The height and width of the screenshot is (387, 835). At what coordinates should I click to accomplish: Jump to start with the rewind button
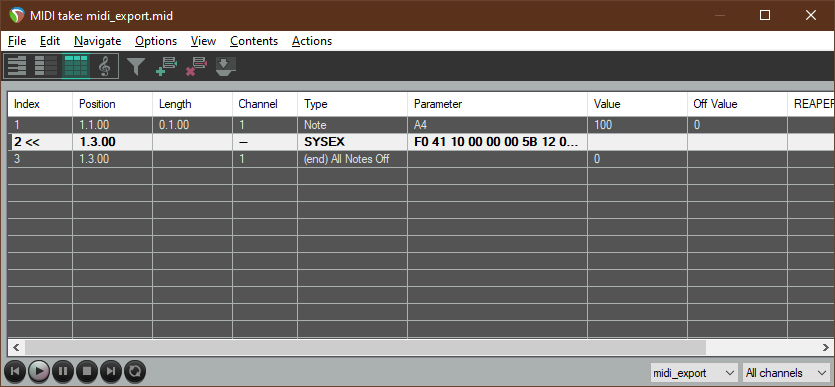(15, 371)
